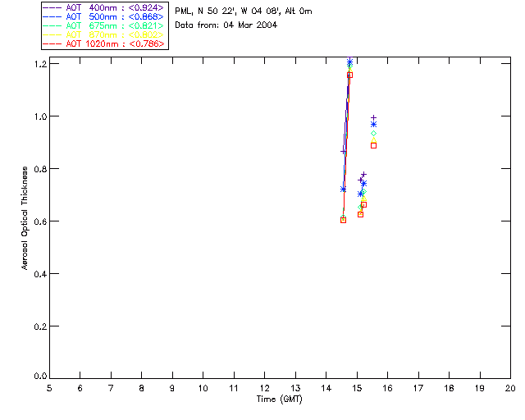Click the x-axis tick label 8
The height and width of the screenshot is (420, 525).
[142, 388]
